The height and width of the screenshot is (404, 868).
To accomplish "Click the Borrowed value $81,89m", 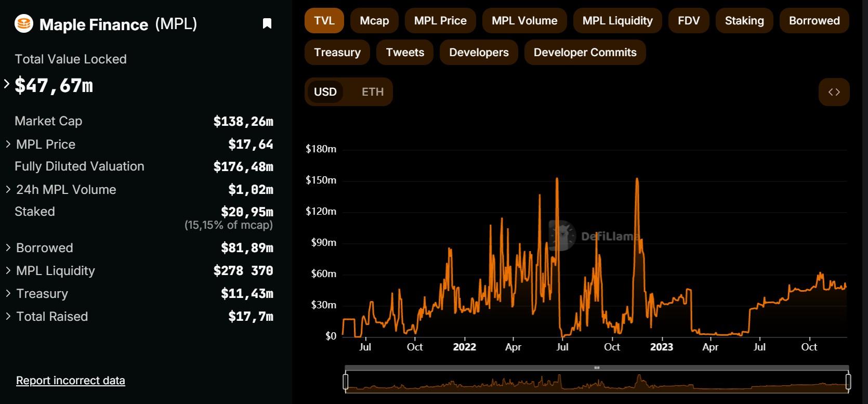I will 247,247.
